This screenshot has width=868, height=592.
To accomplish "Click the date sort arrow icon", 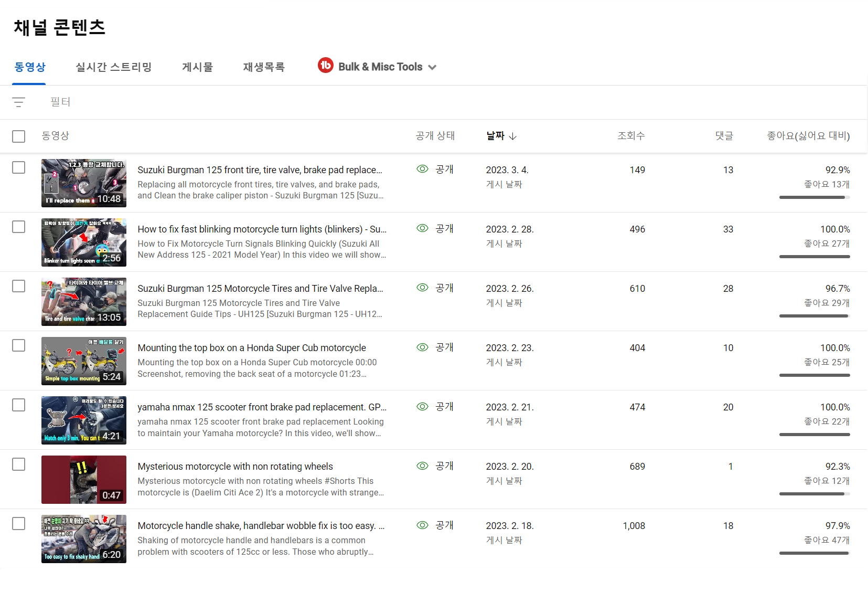I will [x=513, y=136].
